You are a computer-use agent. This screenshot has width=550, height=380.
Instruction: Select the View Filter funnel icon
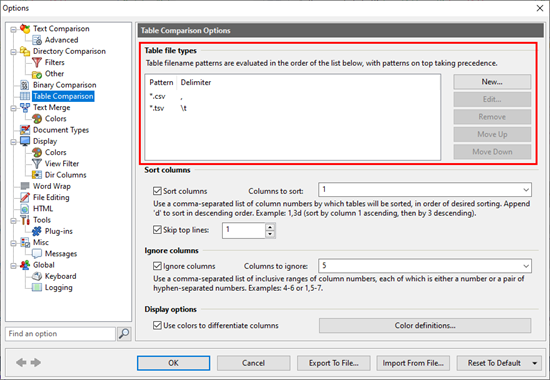37,164
